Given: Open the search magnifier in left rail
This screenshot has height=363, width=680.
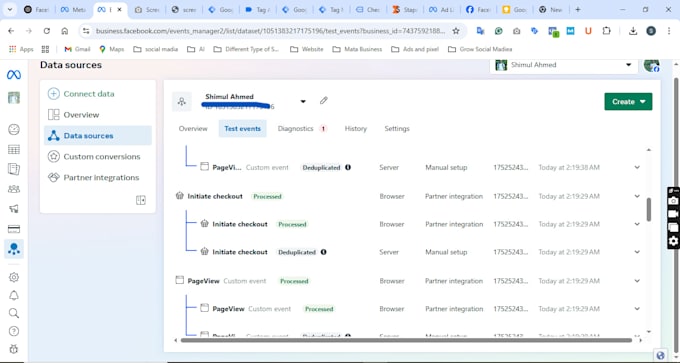Looking at the screenshot, I should tap(14, 313).
